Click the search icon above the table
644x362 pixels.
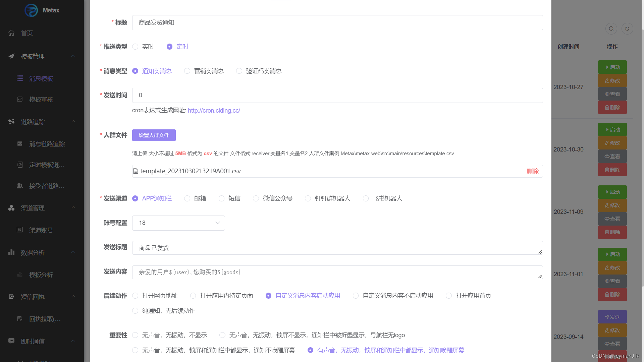611,29
